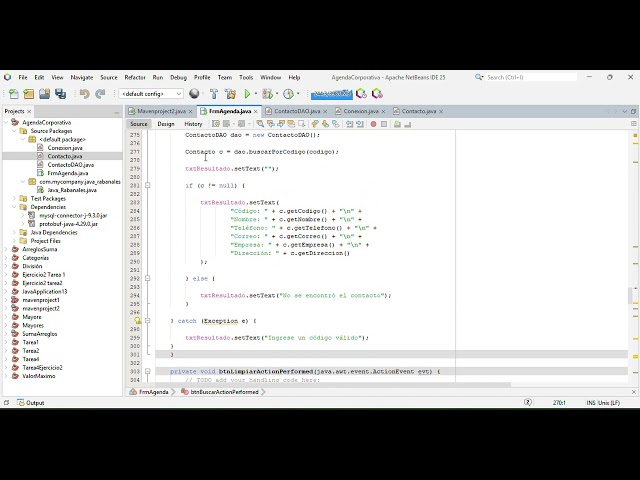The height and width of the screenshot is (480, 640).
Task: Open the File menu
Action: [23, 77]
